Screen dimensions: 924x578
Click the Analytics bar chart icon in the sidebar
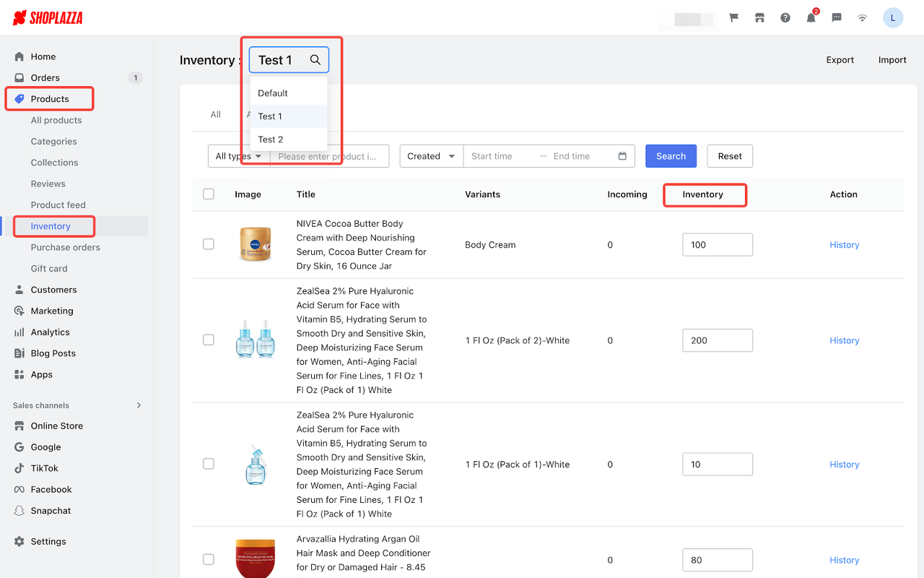pyautogui.click(x=19, y=332)
